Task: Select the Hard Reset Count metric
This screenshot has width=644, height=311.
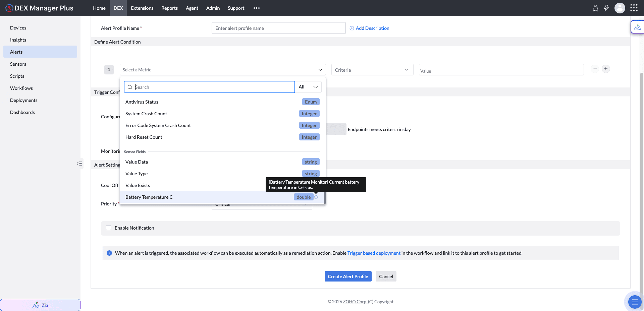Action: (222, 137)
